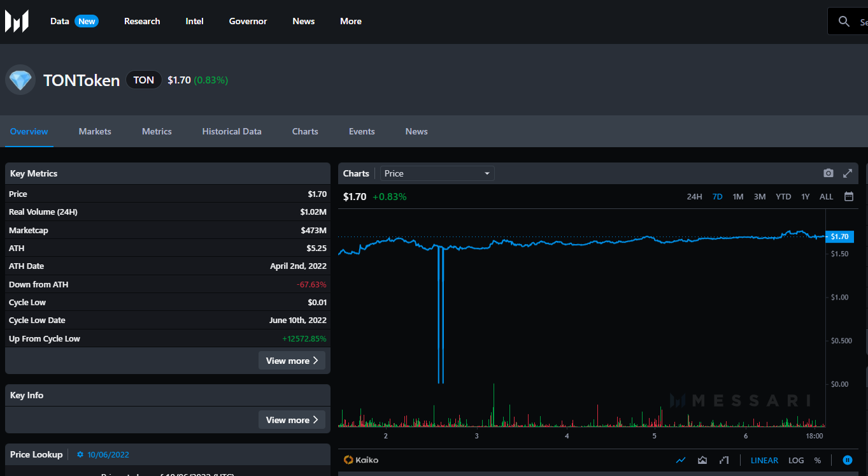Open the Price chart metric dropdown

(437, 173)
